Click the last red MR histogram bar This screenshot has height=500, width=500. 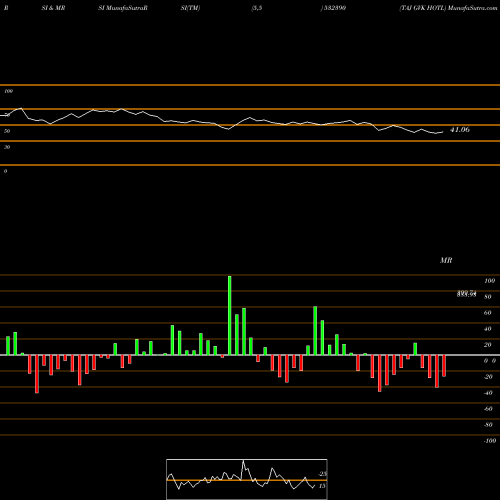click(444, 366)
